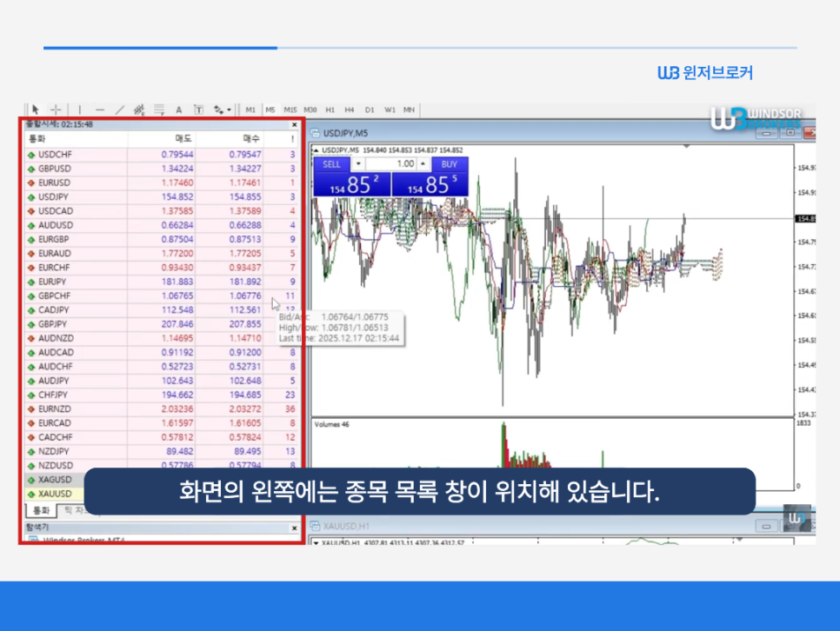Select the text label tool
Screen dimensions: 840x631
(198, 110)
